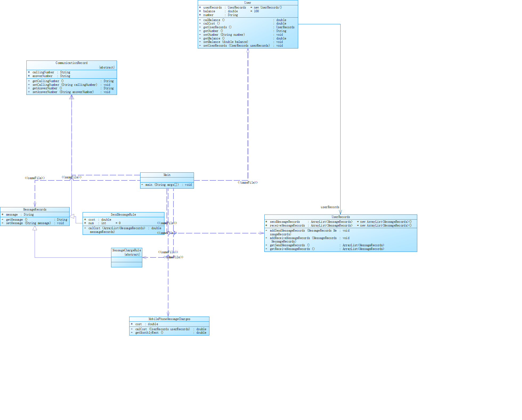Select sameFile label near User dependency
Viewport: 522px width, 420px height.
[x=248, y=183]
